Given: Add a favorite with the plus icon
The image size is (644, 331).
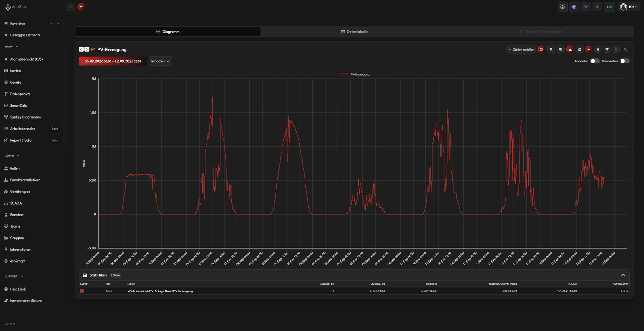Looking at the screenshot, I should pyautogui.click(x=52, y=23).
